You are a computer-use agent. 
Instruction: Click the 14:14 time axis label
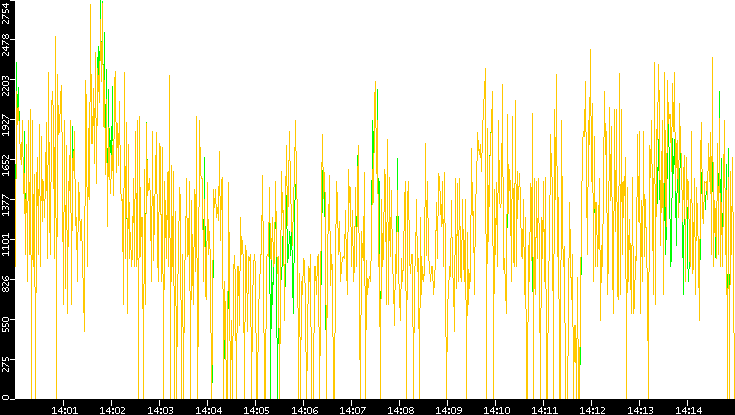[688, 410]
